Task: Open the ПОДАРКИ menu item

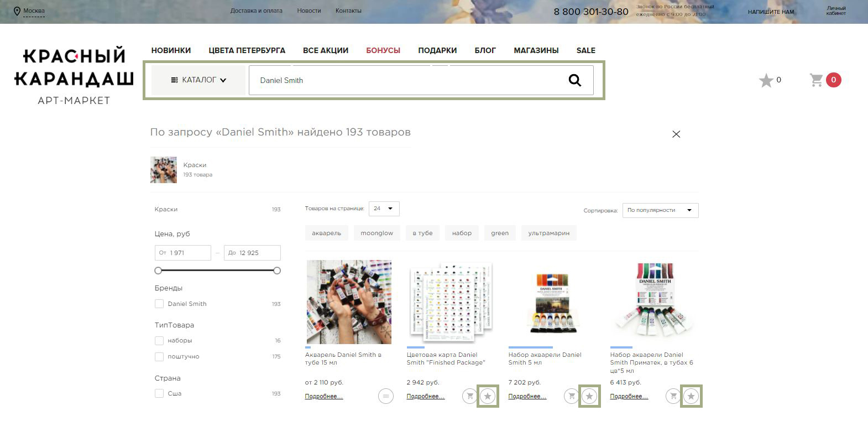Action: 437,50
